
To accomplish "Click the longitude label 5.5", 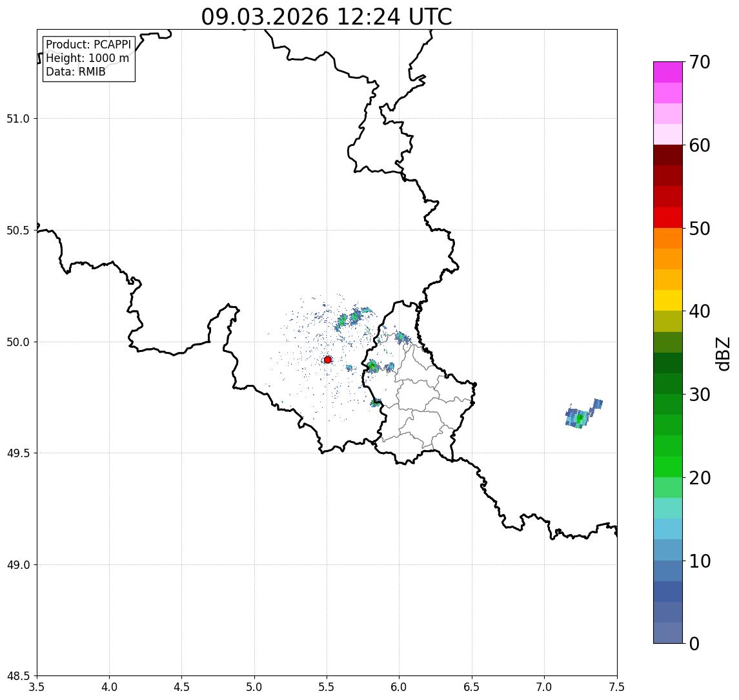I will pos(327,687).
